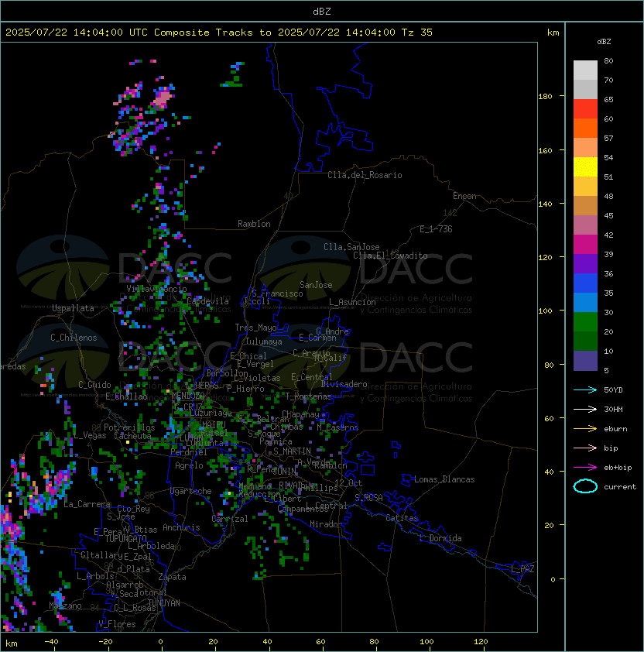Click the 'E_1-736' map label
The image size is (644, 652).
pyautogui.click(x=436, y=229)
